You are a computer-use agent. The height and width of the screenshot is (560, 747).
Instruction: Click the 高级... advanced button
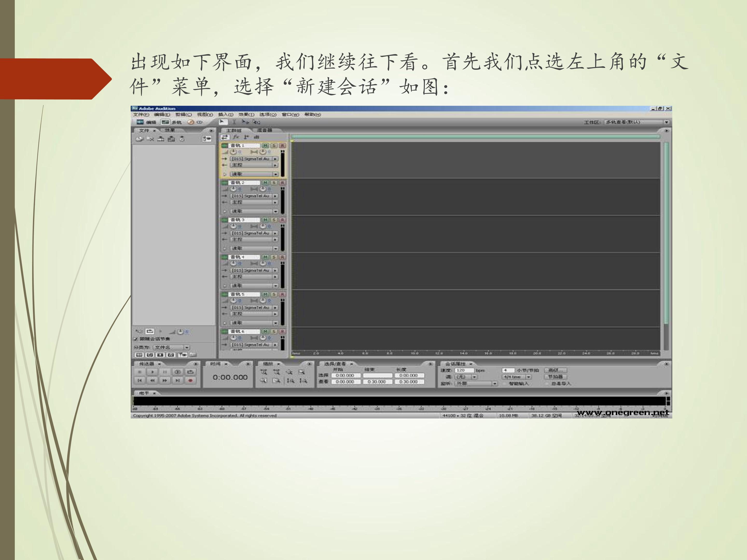[x=555, y=370]
